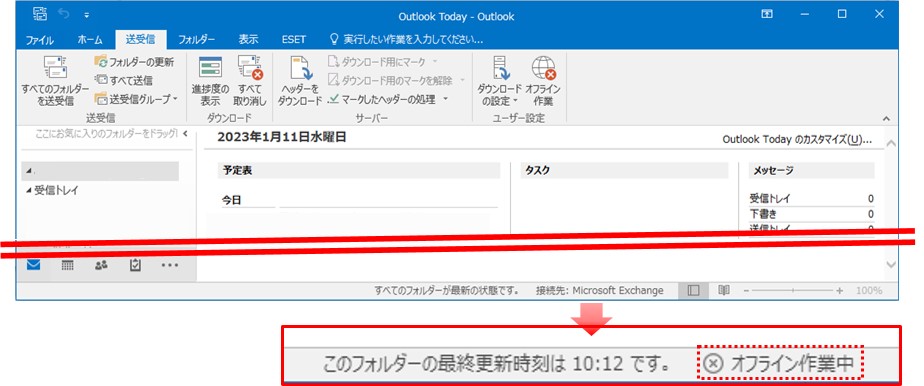Click ダウンロード用のマークを解除 option
The height and width of the screenshot is (386, 924).
tap(396, 80)
